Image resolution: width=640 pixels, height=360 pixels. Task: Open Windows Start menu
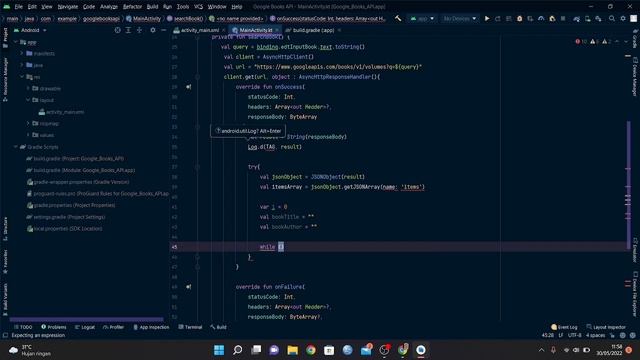click(219, 350)
